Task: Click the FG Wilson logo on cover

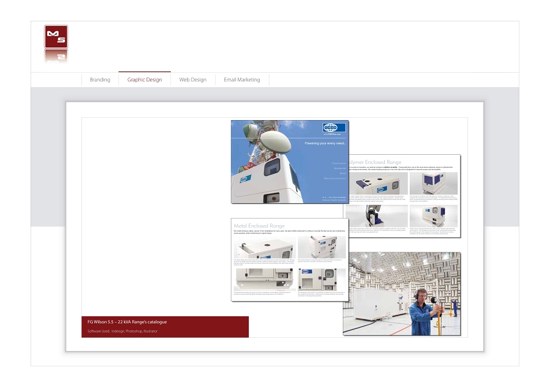Action: 334,128
